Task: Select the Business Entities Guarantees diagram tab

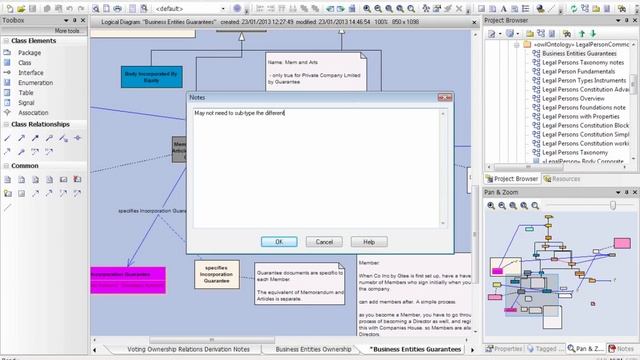Action: [415, 349]
